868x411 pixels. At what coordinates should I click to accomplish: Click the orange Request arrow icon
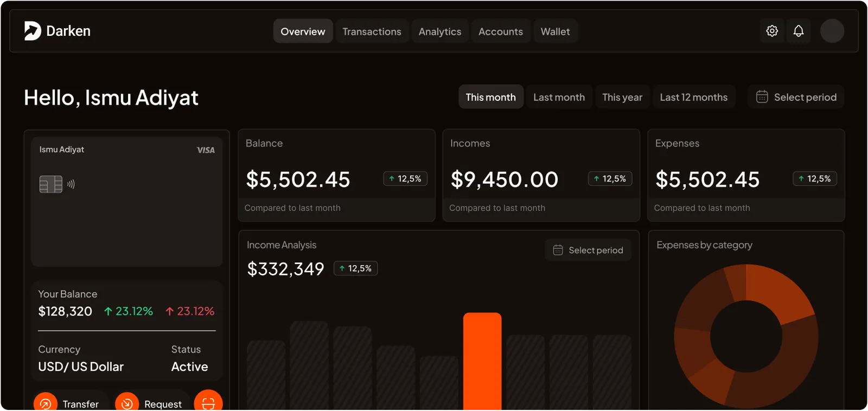[x=127, y=403]
